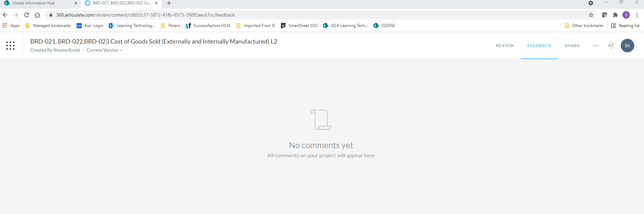Image resolution: width=644 pixels, height=214 pixels.
Task: Click the Created By Sheena Krock text
Action: point(55,50)
